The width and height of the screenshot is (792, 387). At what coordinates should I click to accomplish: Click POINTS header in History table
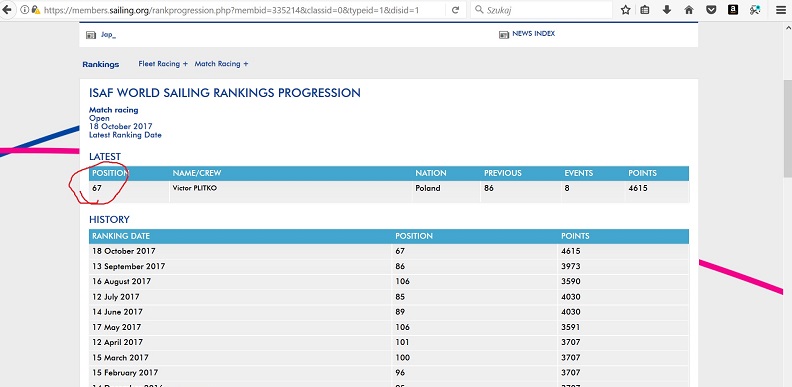[x=575, y=236]
